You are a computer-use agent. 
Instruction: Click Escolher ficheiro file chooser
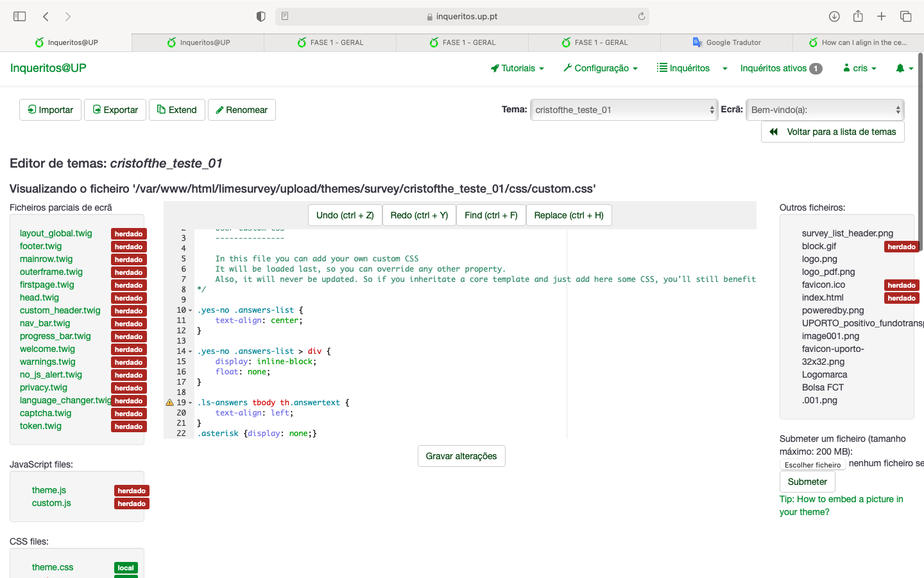pyautogui.click(x=812, y=465)
